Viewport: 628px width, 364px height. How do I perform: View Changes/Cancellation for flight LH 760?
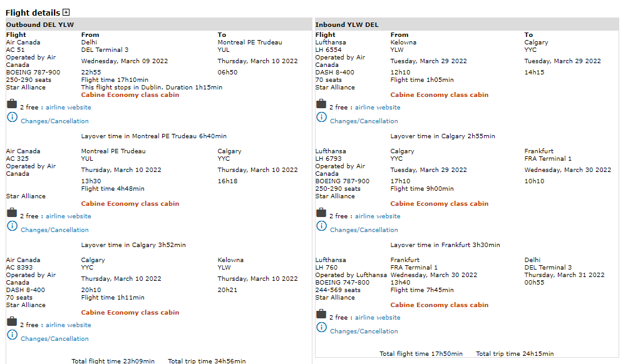coord(364,331)
